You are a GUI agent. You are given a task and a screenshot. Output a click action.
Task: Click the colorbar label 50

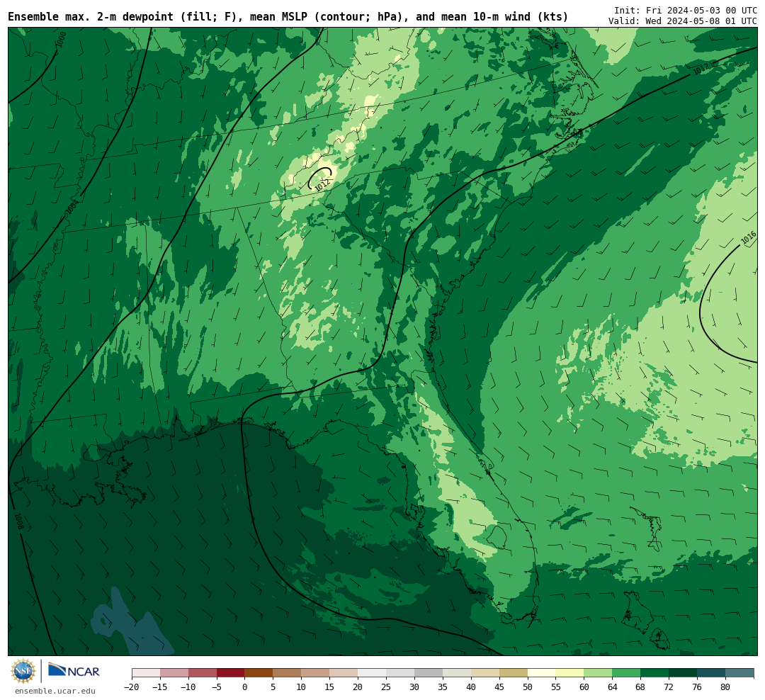tap(528, 687)
